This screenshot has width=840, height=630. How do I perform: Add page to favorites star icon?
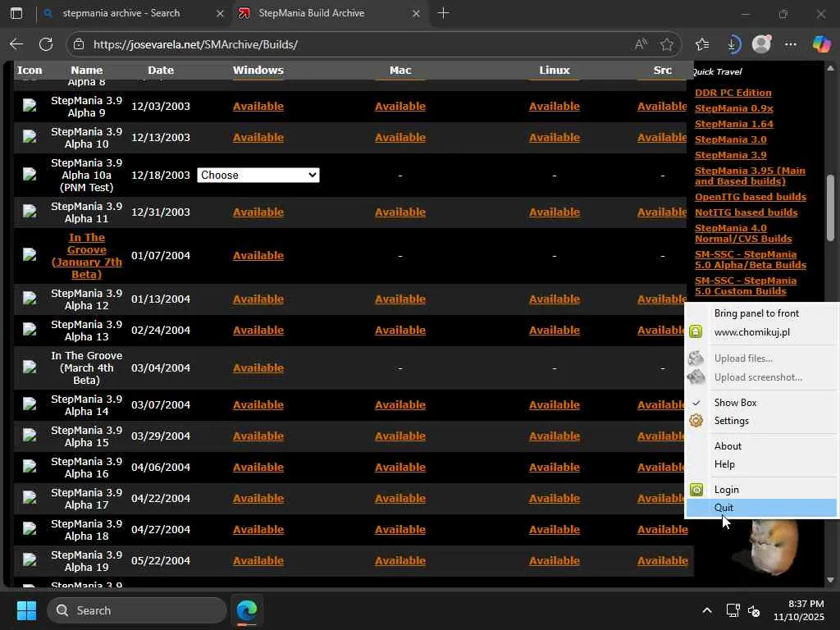pos(666,44)
